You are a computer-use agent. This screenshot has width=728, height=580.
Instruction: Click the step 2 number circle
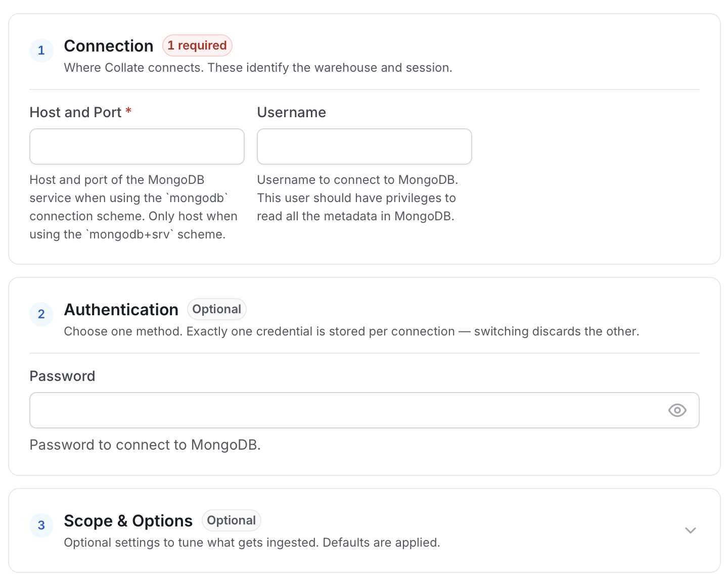(x=41, y=314)
